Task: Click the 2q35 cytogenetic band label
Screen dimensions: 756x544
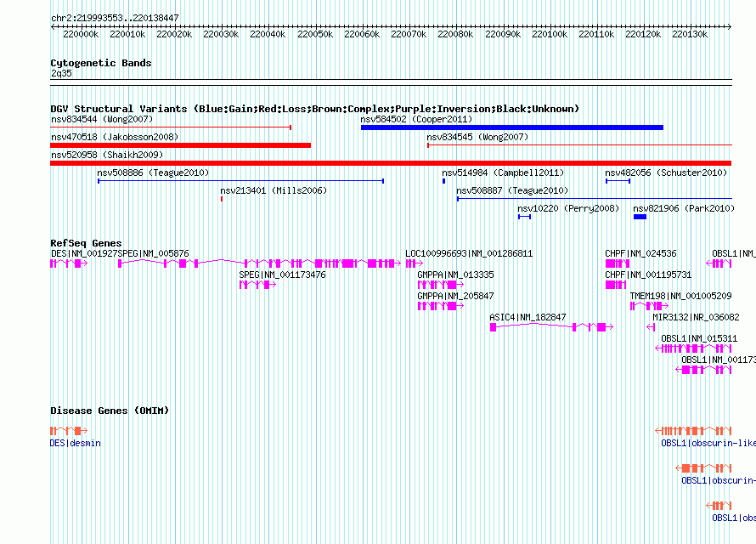Action: click(x=61, y=73)
